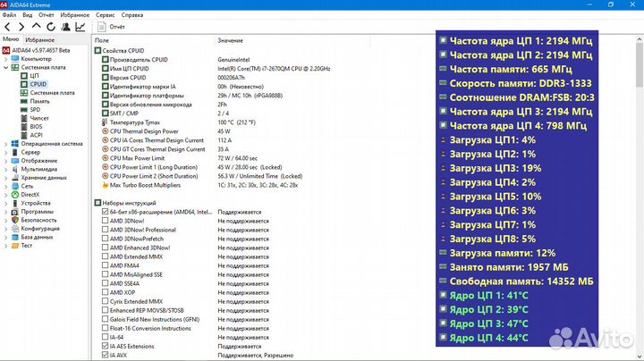Click the DirectX icon in tree
644x361 pixels.
[15, 195]
